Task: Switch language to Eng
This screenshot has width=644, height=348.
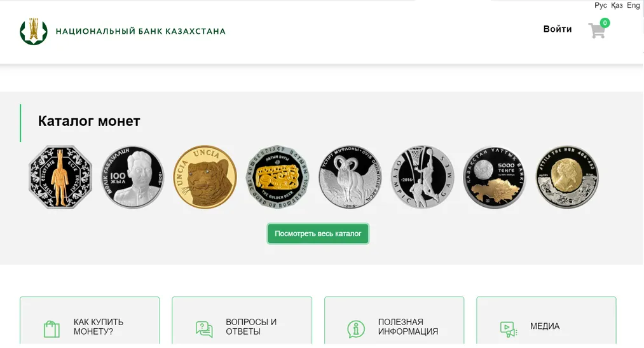Action: tap(633, 6)
